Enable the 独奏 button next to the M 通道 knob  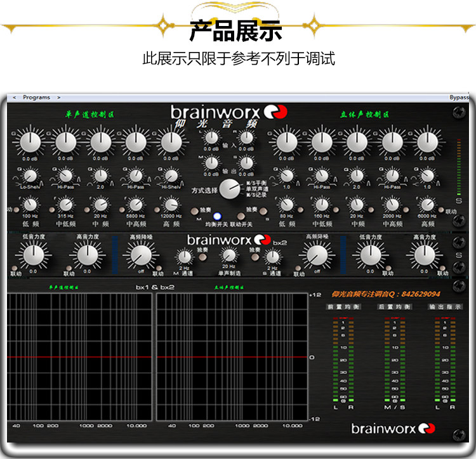(202, 257)
